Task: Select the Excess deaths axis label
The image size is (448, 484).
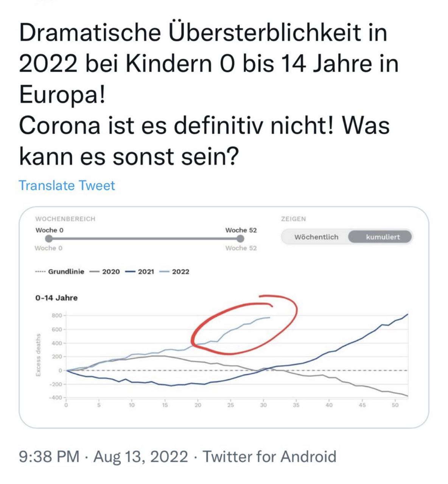Action: click(38, 355)
